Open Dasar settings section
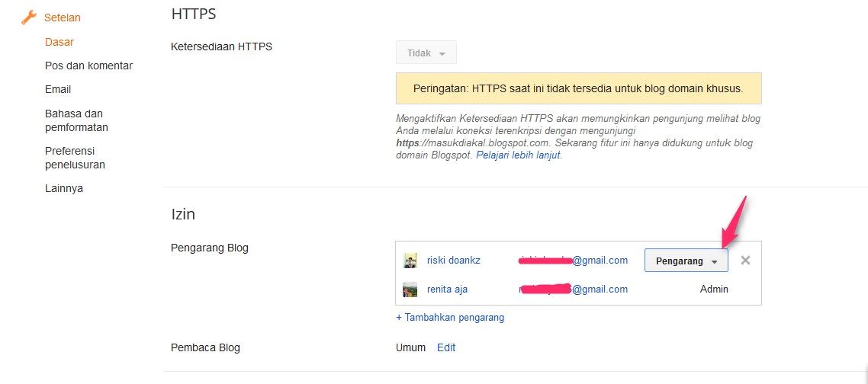 [59, 42]
